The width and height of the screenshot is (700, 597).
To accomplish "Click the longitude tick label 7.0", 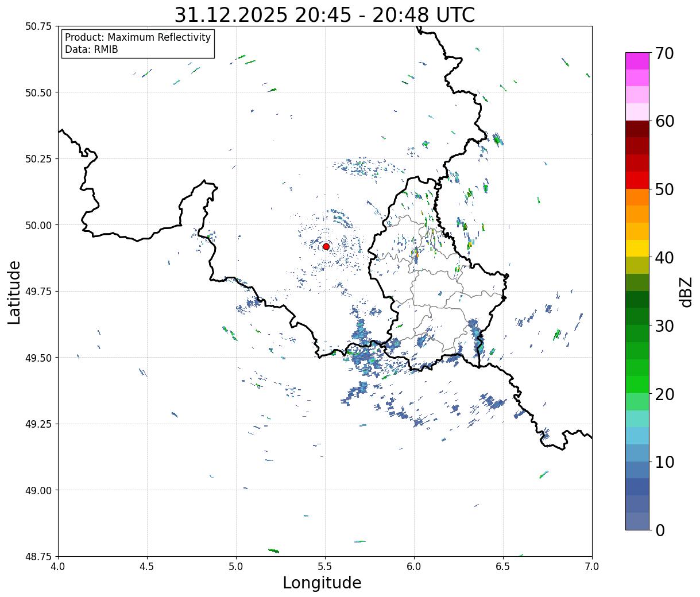I will click(592, 567).
